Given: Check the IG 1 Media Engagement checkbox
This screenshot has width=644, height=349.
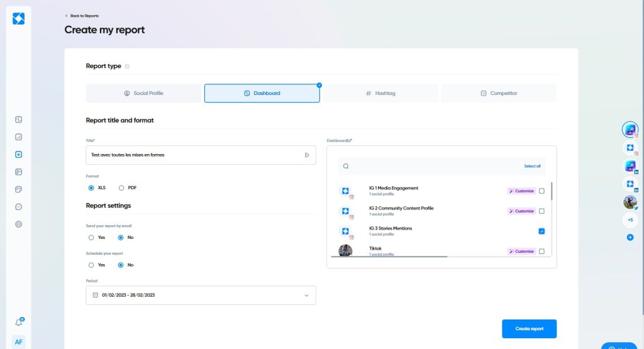Looking at the screenshot, I should click(541, 191).
